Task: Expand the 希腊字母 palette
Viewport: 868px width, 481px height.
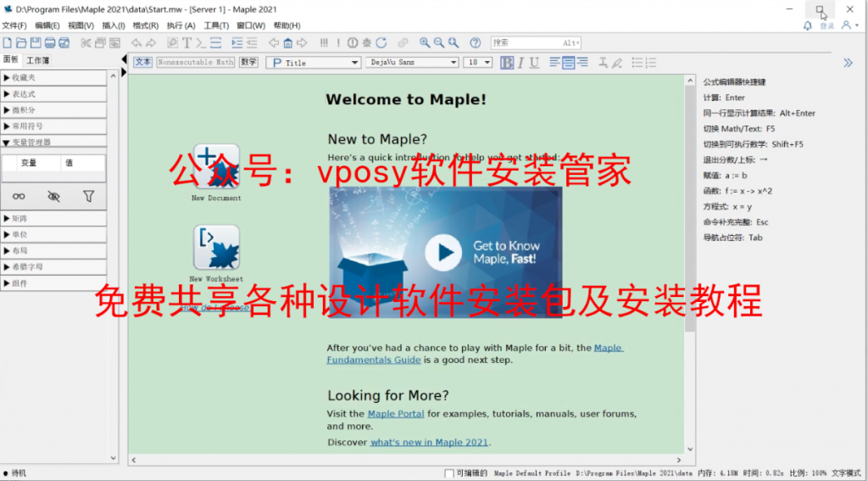Action: pyautogui.click(x=53, y=266)
